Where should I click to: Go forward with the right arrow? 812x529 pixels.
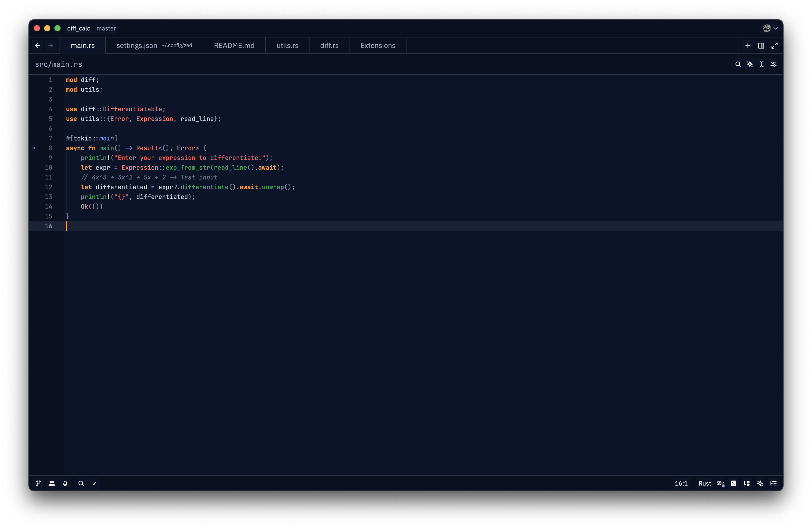pos(51,45)
